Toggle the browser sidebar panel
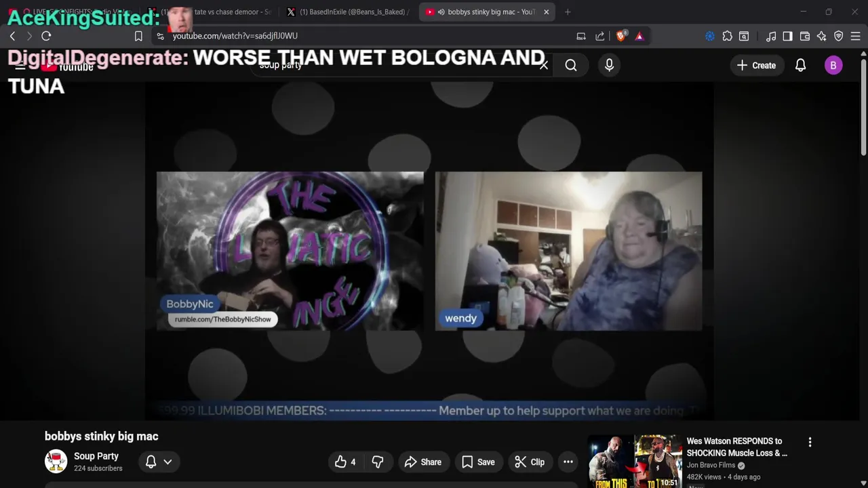The height and width of the screenshot is (488, 868). pos(787,36)
